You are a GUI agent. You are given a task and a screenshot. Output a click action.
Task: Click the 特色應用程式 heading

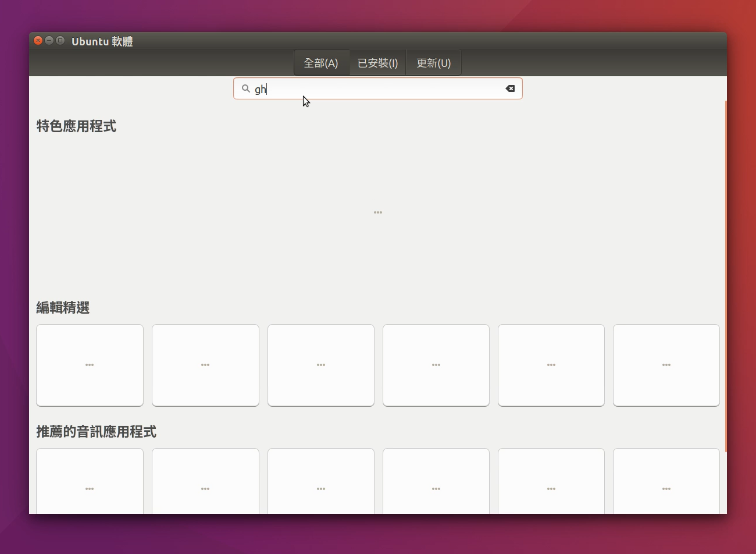pyautogui.click(x=76, y=126)
